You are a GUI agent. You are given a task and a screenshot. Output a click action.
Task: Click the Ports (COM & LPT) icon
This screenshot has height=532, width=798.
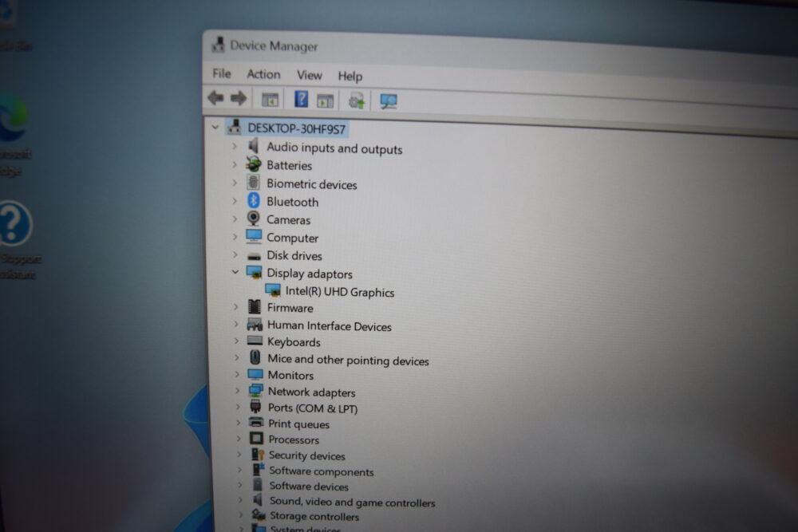[255, 406]
